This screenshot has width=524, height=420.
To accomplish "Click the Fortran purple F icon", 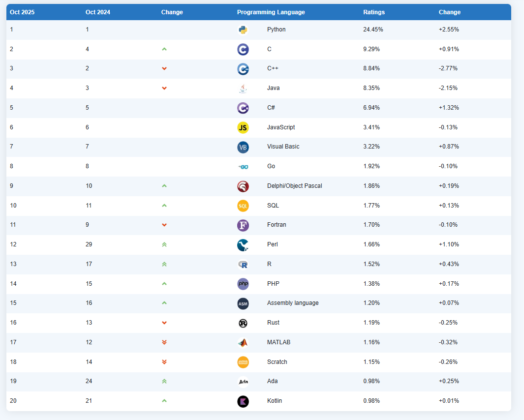I will coord(243,225).
